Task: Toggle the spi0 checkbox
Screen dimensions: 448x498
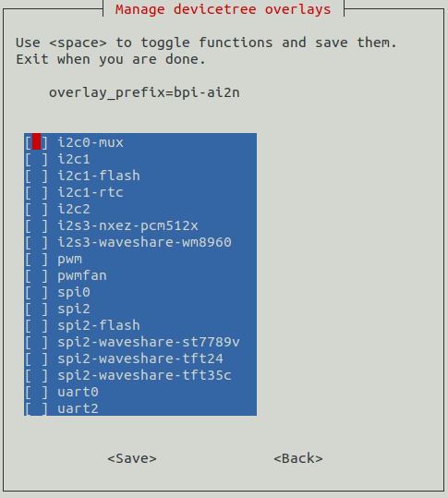Action: (x=37, y=292)
